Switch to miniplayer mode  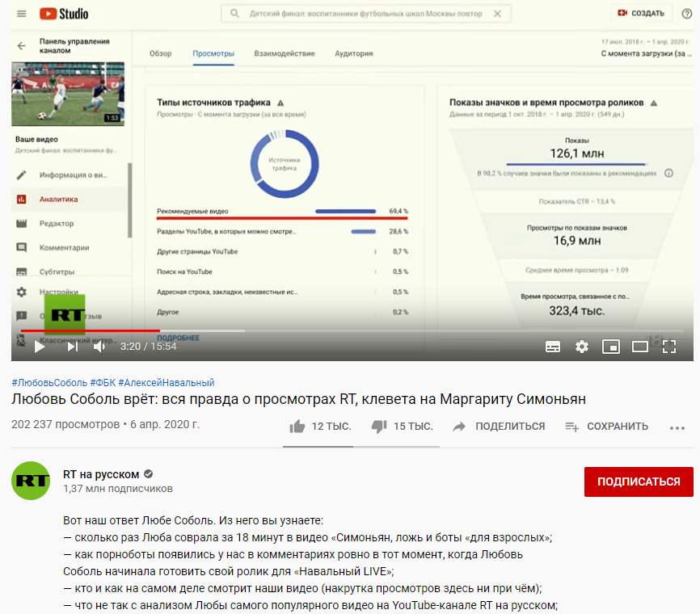pyautogui.click(x=611, y=347)
